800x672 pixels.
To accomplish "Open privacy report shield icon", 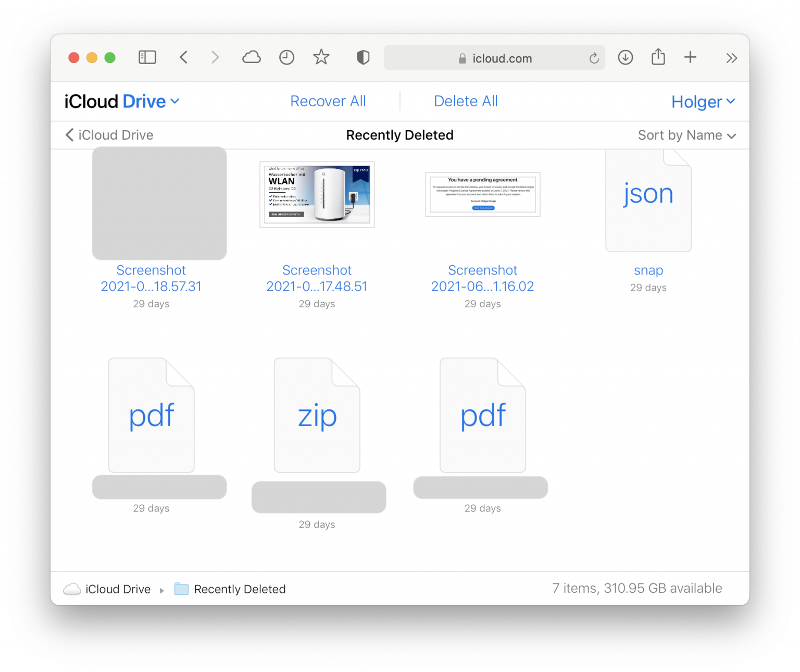I will pyautogui.click(x=363, y=57).
